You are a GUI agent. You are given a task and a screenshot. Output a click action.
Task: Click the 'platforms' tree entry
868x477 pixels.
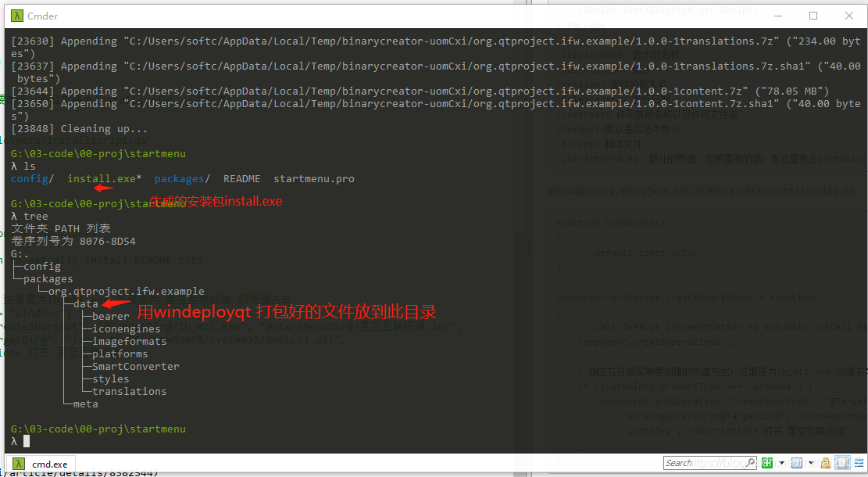[120, 354]
